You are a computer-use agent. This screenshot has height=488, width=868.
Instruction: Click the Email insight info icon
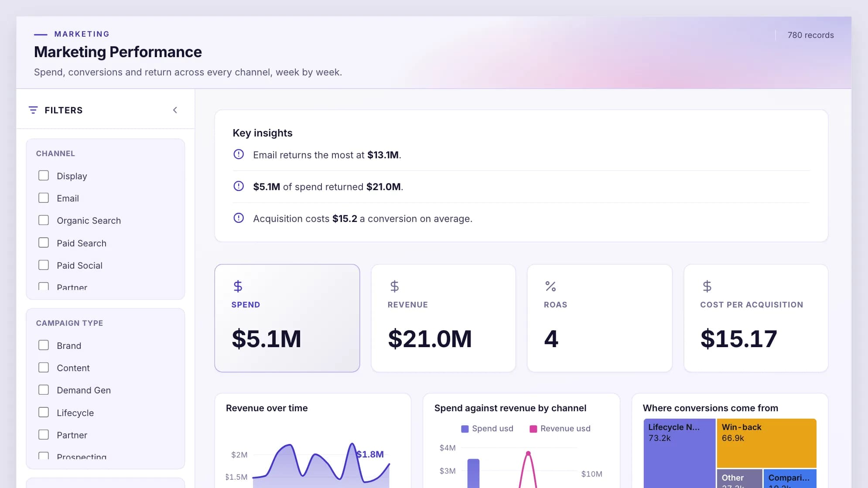(239, 154)
